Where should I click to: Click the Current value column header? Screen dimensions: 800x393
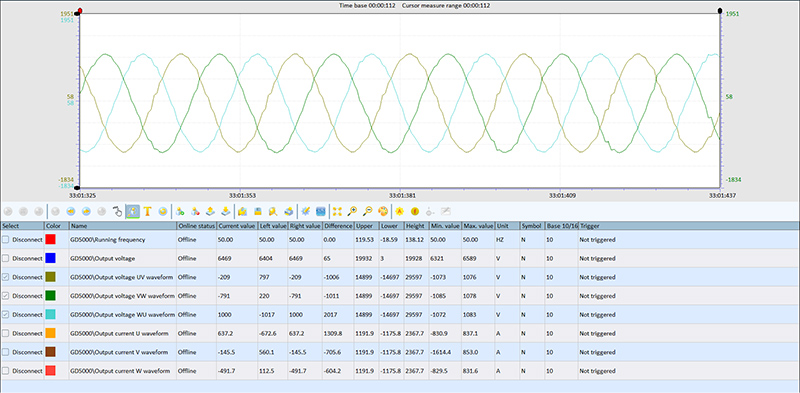point(237,226)
